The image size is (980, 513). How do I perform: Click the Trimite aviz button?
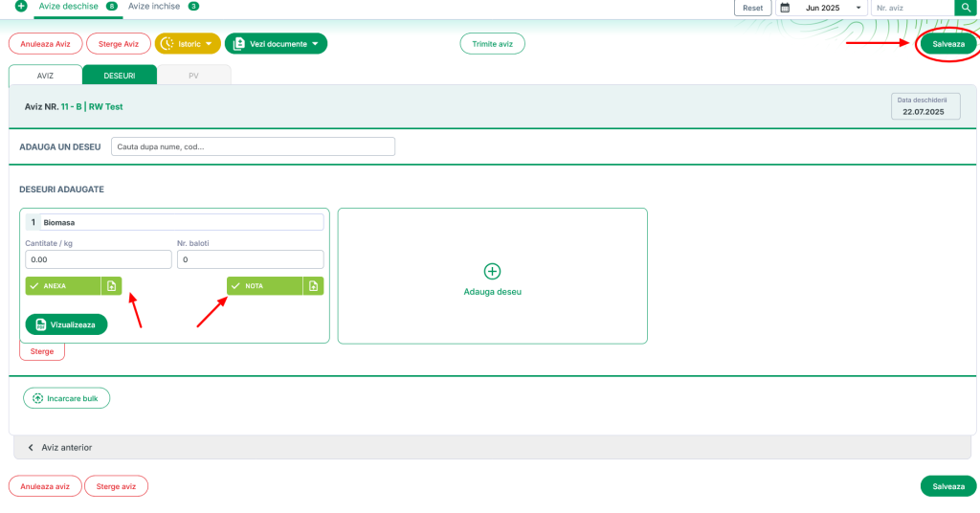(x=492, y=44)
